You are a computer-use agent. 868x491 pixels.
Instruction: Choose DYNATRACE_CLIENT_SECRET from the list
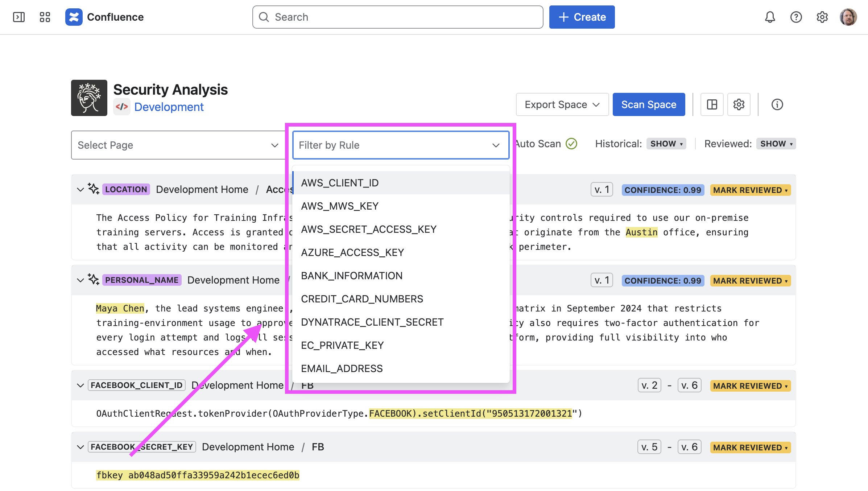click(401, 322)
